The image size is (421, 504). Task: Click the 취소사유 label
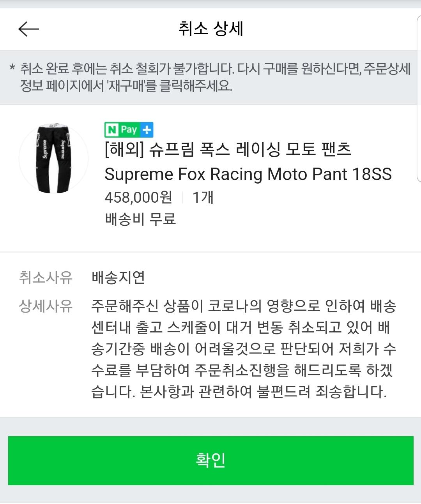pos(46,278)
